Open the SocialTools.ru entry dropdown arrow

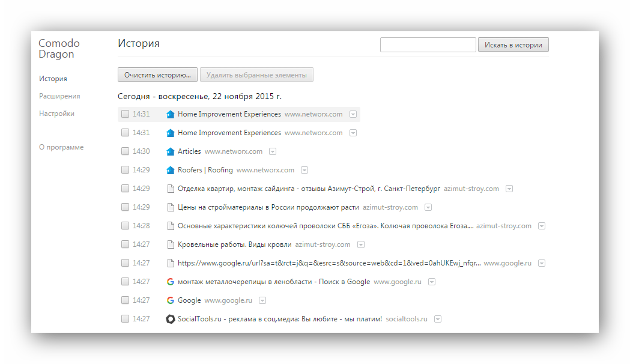(x=438, y=319)
